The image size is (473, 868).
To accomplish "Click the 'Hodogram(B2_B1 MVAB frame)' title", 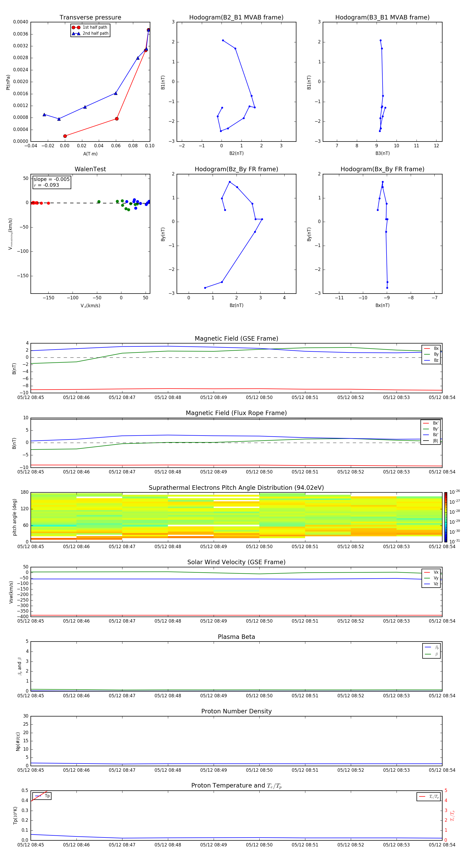I will 236,17.
